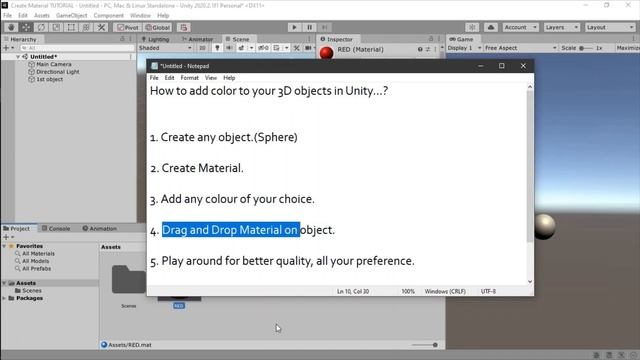Screen dimensions: 640x360
Task: Toggle scene grid visibility icon
Action: [x=277, y=48]
